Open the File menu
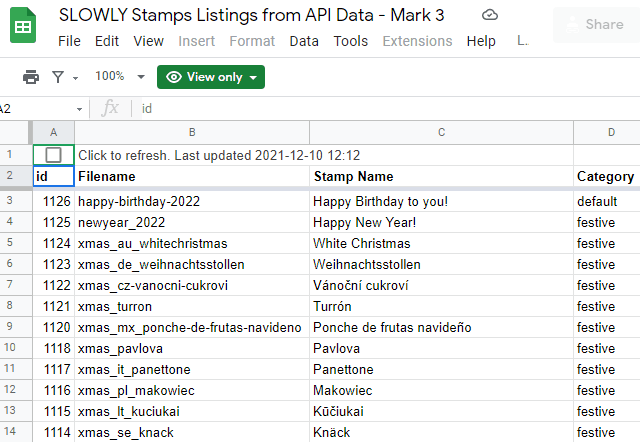 click(x=69, y=41)
